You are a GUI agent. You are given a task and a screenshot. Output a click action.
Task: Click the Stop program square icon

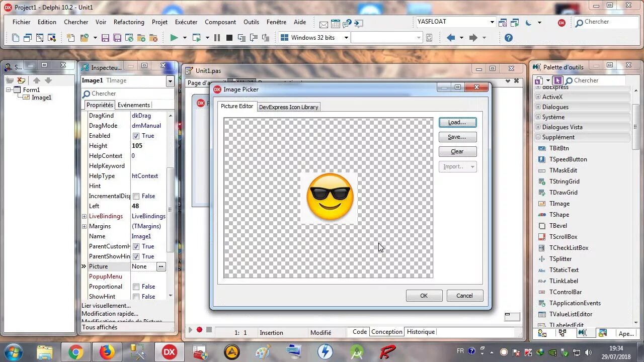point(229,38)
